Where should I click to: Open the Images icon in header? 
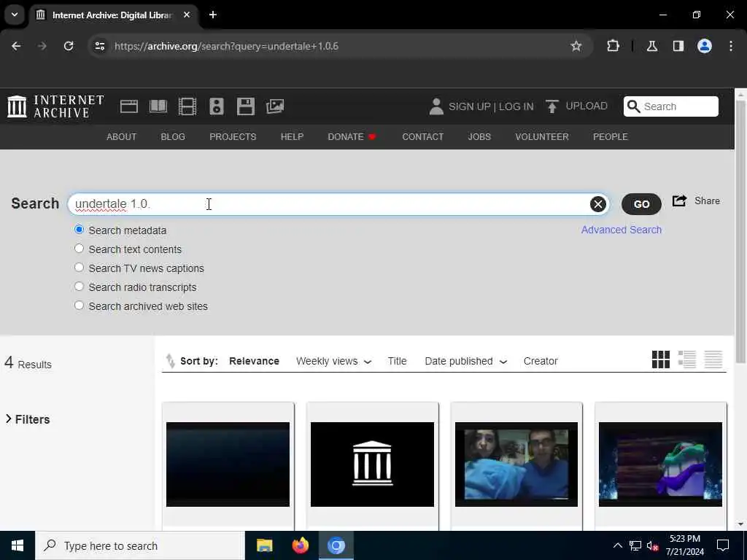275,106
